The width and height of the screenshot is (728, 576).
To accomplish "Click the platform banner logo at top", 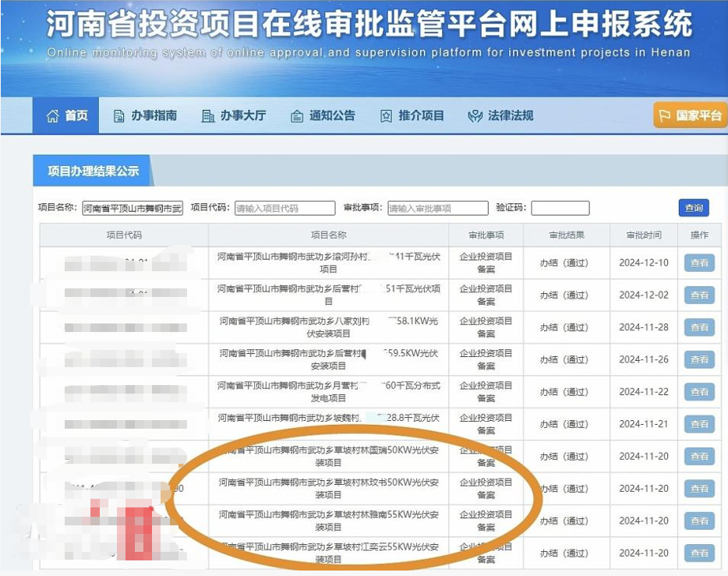I will 364,31.
